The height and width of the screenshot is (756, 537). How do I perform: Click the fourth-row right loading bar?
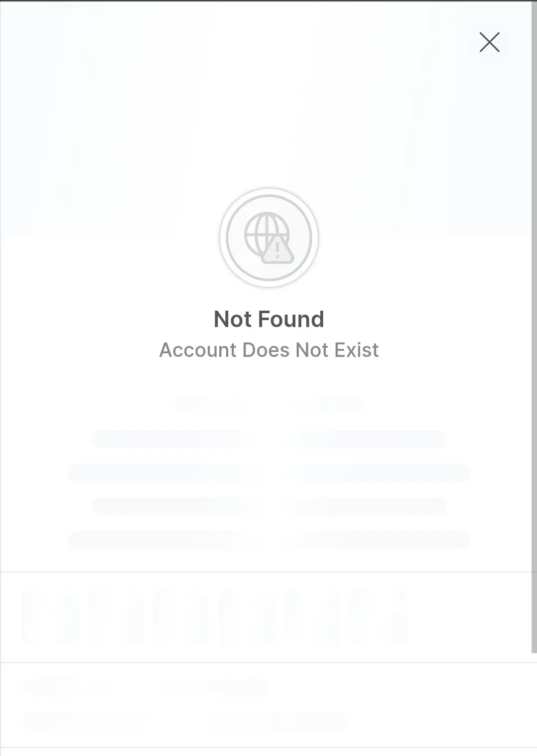[x=383, y=540]
